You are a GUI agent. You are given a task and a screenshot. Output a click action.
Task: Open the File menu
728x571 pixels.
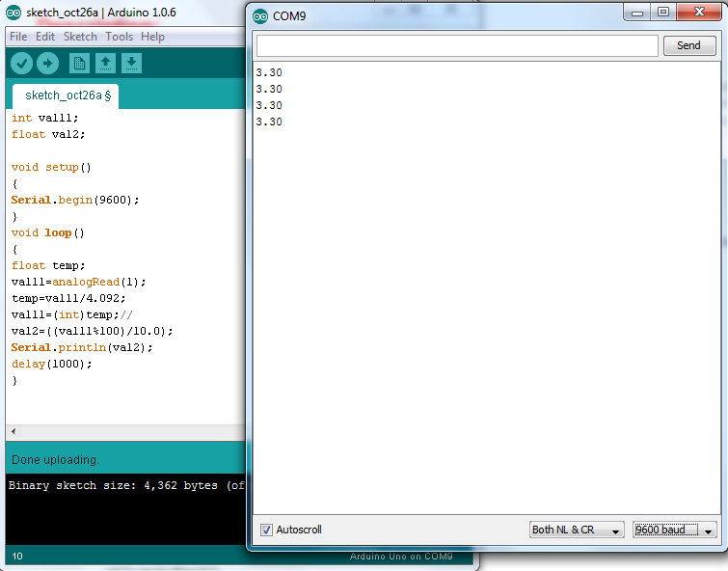coord(18,37)
